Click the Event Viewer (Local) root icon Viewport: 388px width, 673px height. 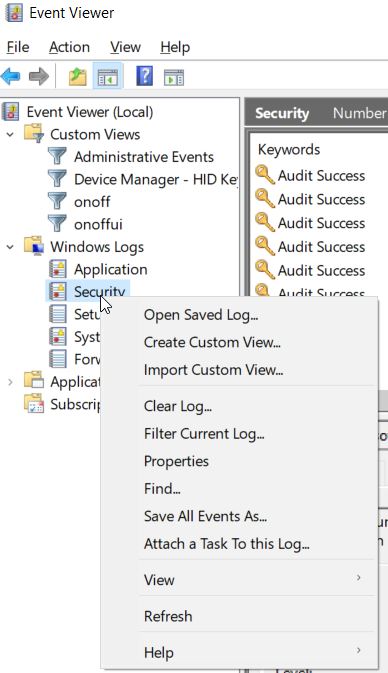[10, 112]
